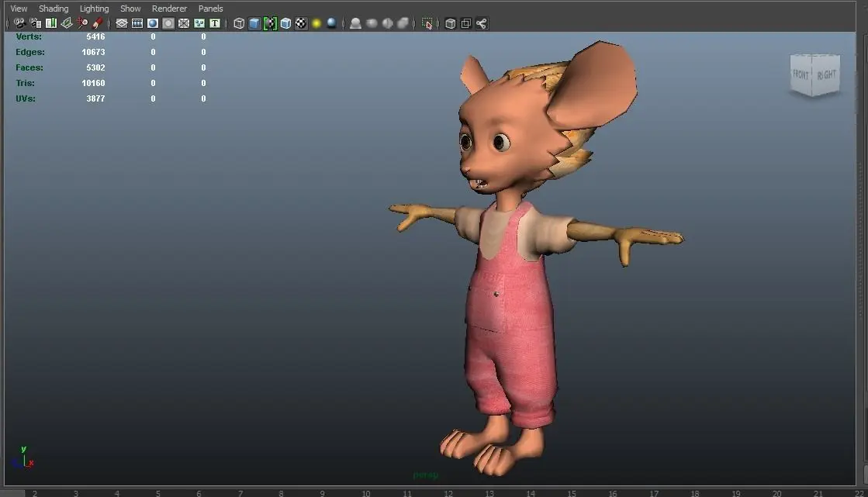Toggle the safe title T icon
This screenshot has height=497, width=868.
[x=215, y=23]
